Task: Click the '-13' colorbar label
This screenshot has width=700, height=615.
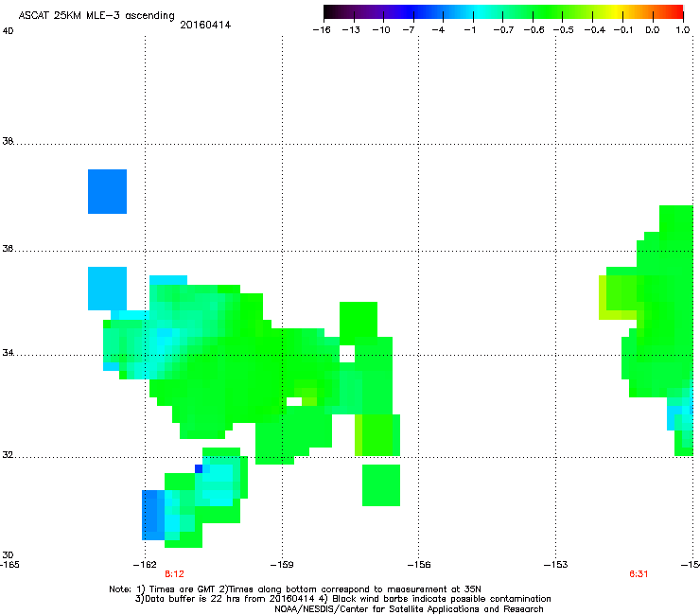Action: pos(351,30)
